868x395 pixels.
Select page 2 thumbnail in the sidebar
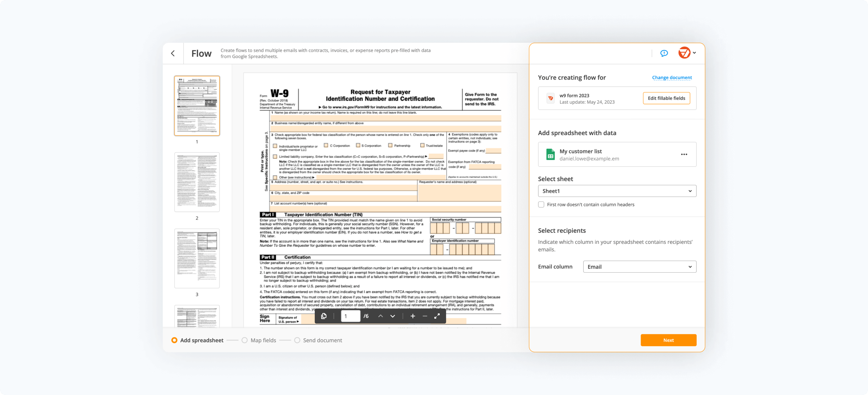197,182
